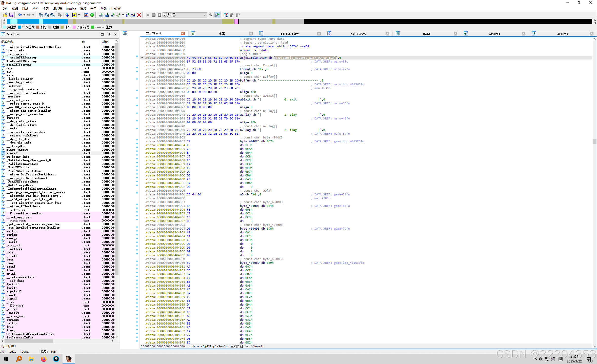
Task: Close the IDA View-A tab
Action: click(183, 33)
